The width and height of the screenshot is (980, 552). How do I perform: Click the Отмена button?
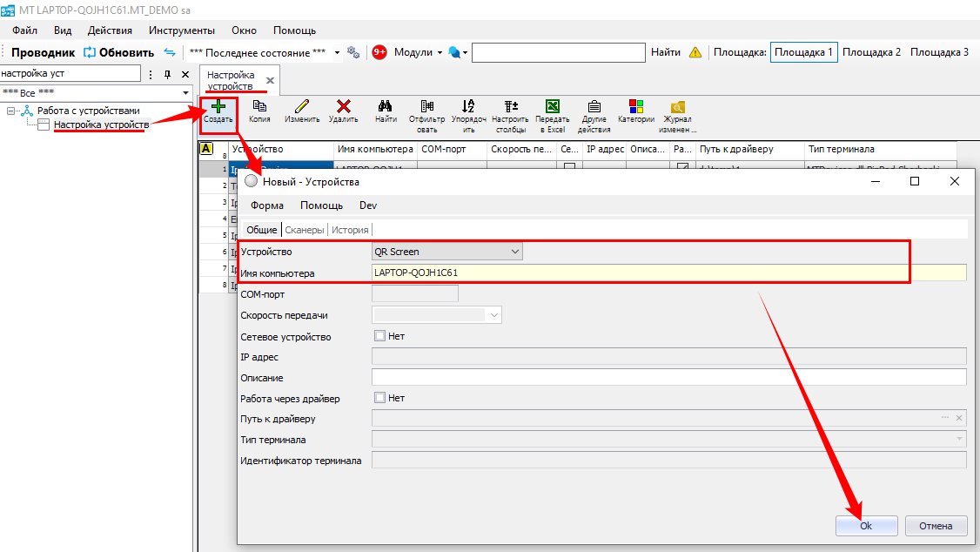pos(936,526)
